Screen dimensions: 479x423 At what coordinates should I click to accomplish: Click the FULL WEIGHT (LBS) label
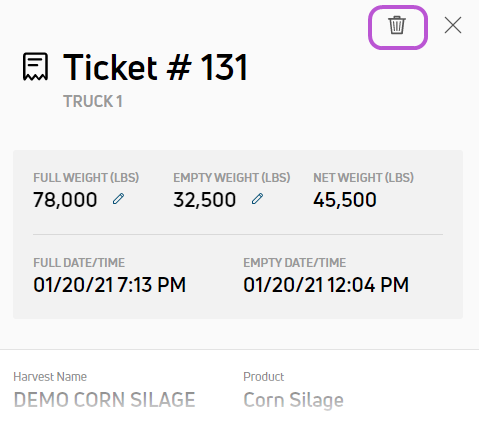(x=86, y=178)
